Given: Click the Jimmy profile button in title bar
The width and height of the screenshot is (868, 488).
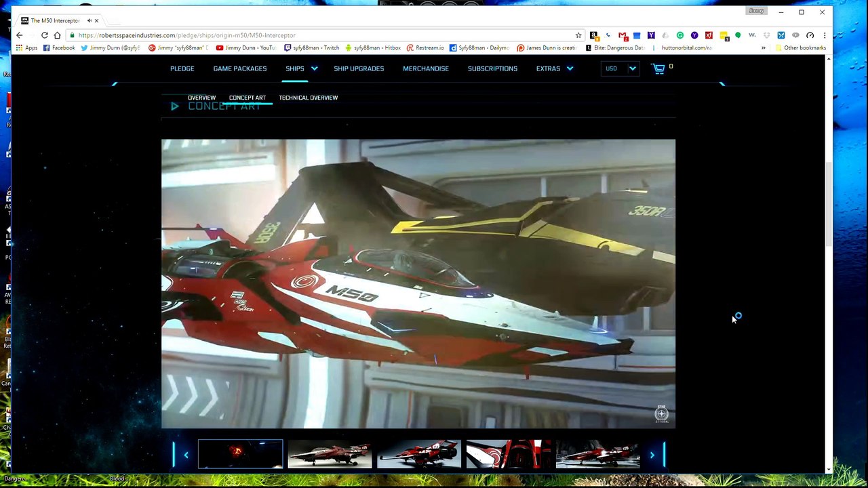Looking at the screenshot, I should 756,11.
